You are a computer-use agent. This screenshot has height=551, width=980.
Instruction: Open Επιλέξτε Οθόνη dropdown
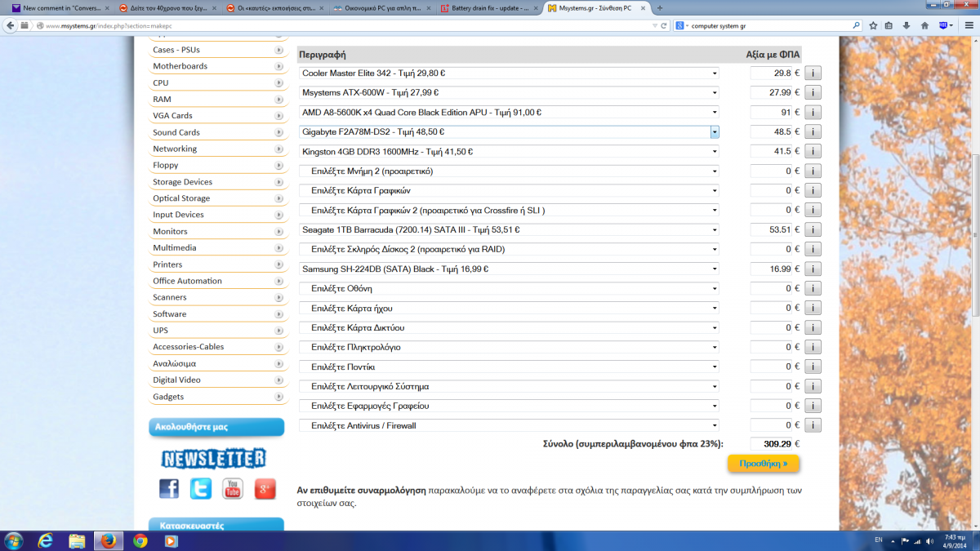(509, 288)
